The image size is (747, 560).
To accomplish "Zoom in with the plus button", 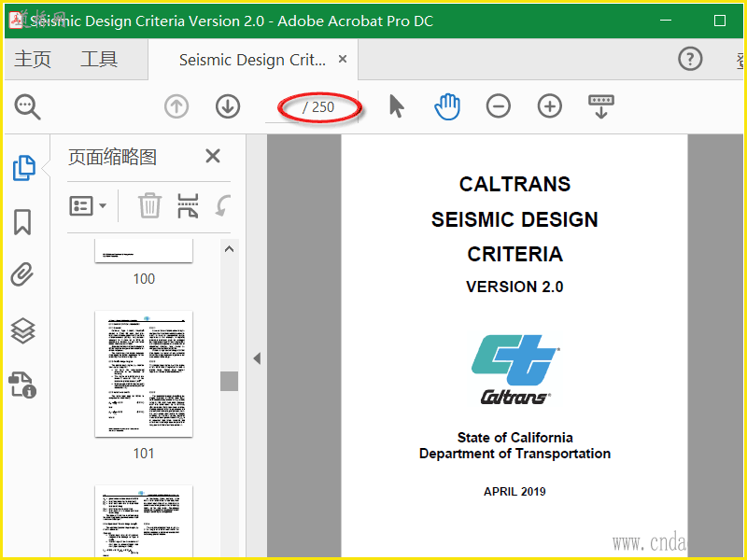I will [x=550, y=106].
